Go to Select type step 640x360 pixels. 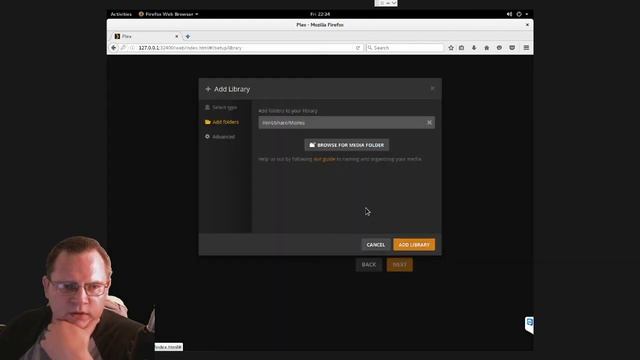(x=221, y=107)
